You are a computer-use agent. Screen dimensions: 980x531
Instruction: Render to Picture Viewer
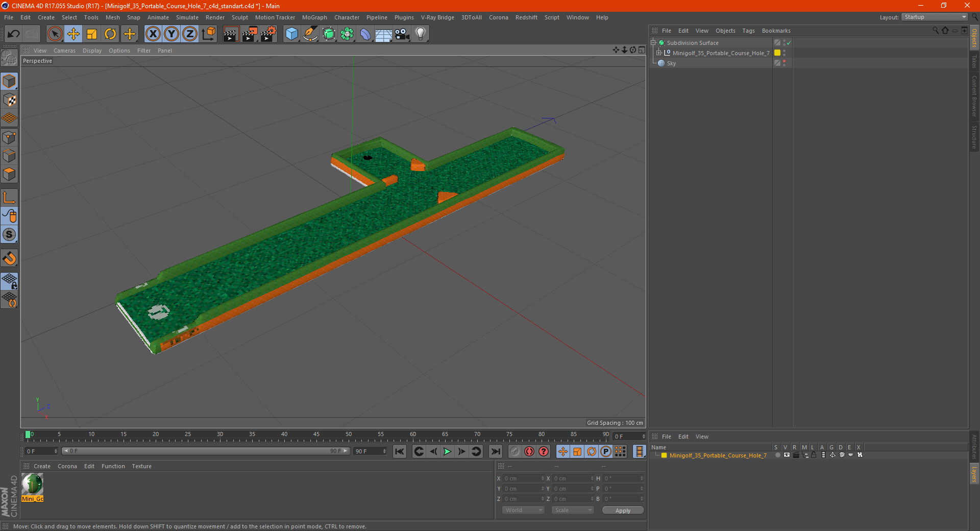tap(250, 34)
